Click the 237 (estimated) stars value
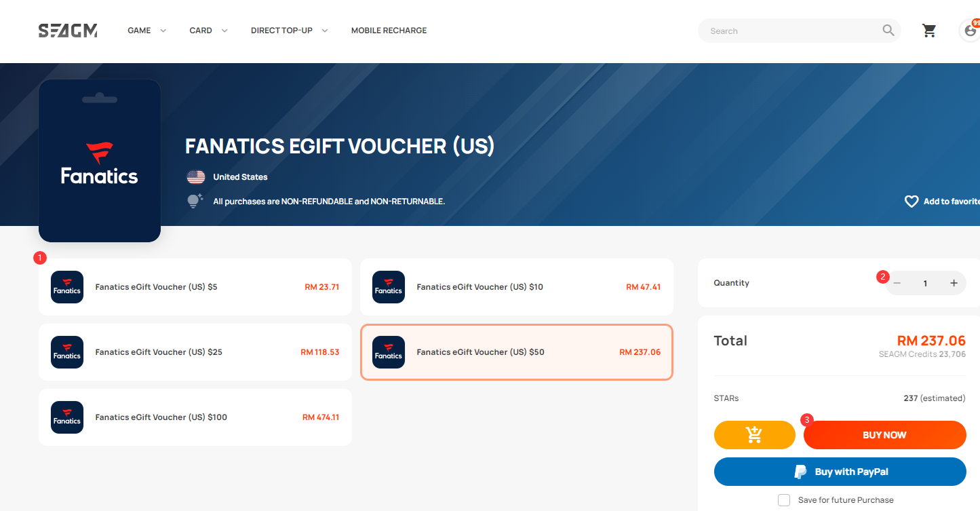980x511 pixels. 935,398
